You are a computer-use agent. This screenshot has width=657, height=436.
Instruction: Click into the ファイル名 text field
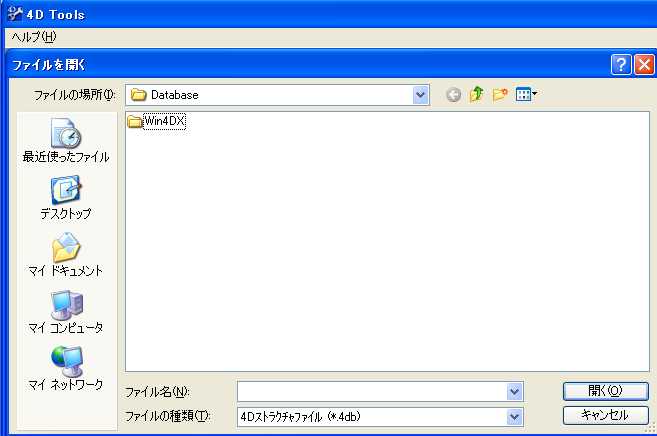point(372,391)
